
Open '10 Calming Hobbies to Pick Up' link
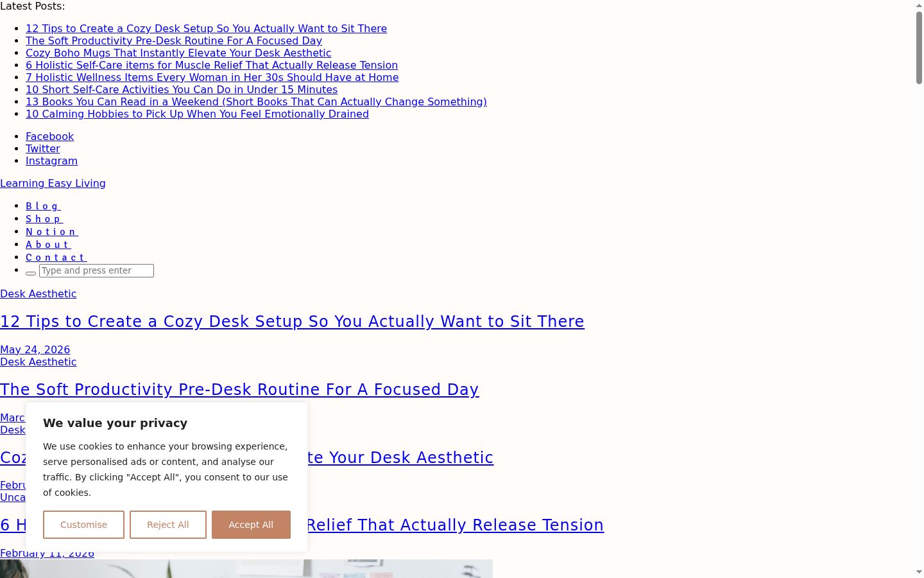pyautogui.click(x=197, y=114)
